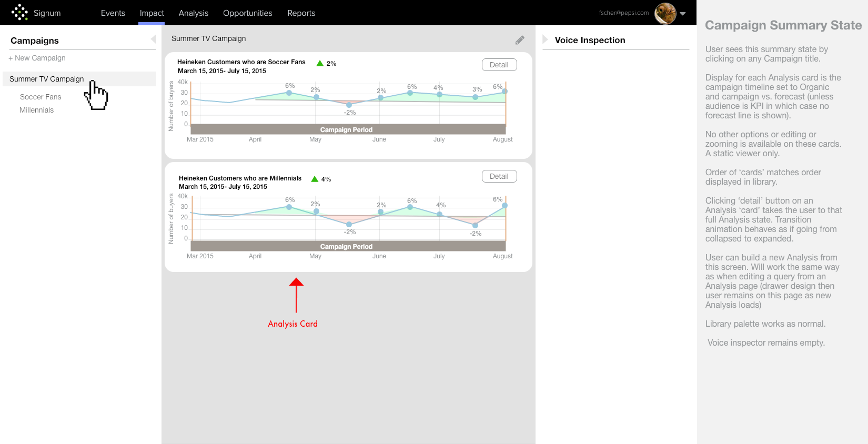
Task: Click the 3% data point in Soccer Fans chart
Action: tap(475, 97)
